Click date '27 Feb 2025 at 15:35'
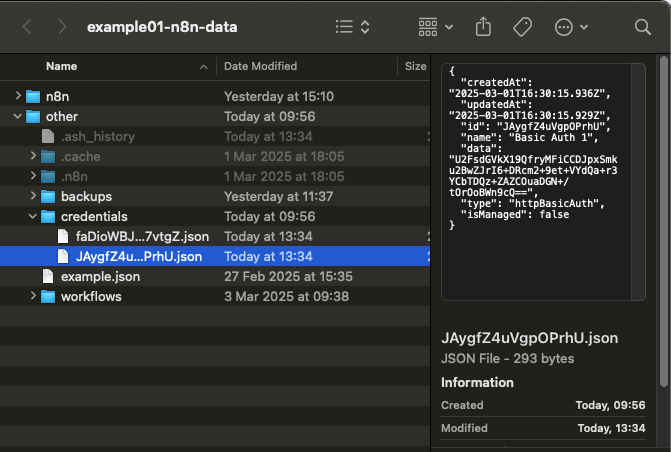This screenshot has width=671, height=452. point(288,277)
